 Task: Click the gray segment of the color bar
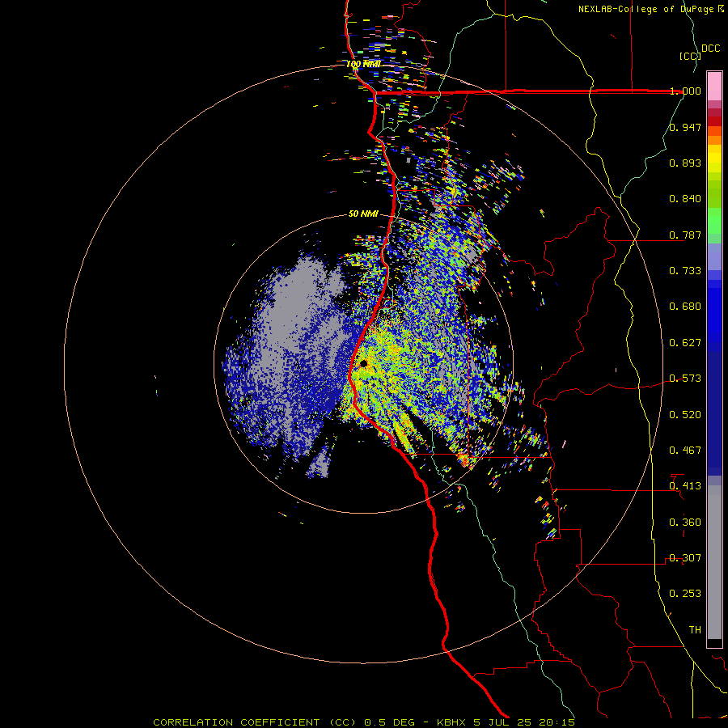tap(714, 562)
